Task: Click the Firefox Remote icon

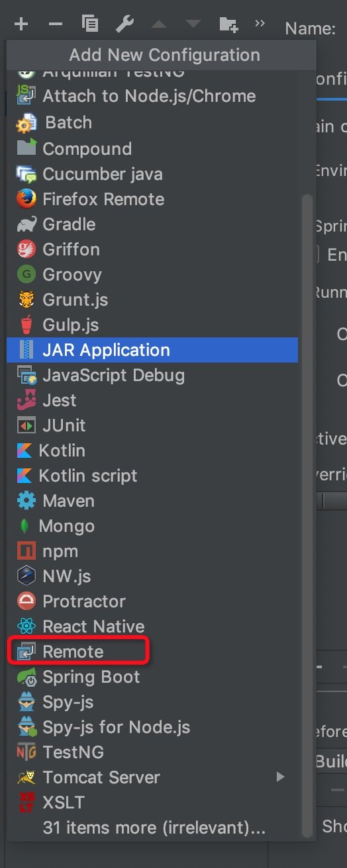Action: point(26,199)
